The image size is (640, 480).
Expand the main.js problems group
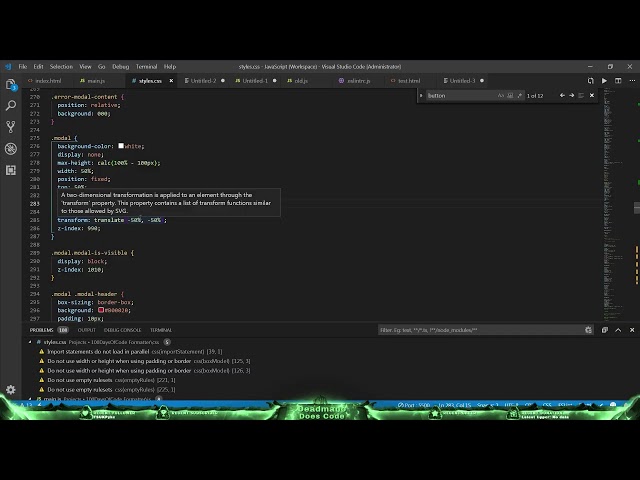(30, 399)
